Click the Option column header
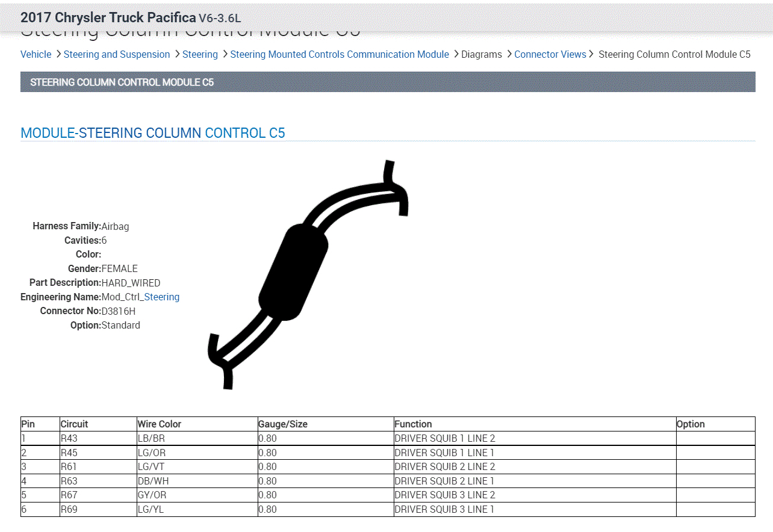Image resolution: width=773 pixels, height=532 pixels. (715, 424)
